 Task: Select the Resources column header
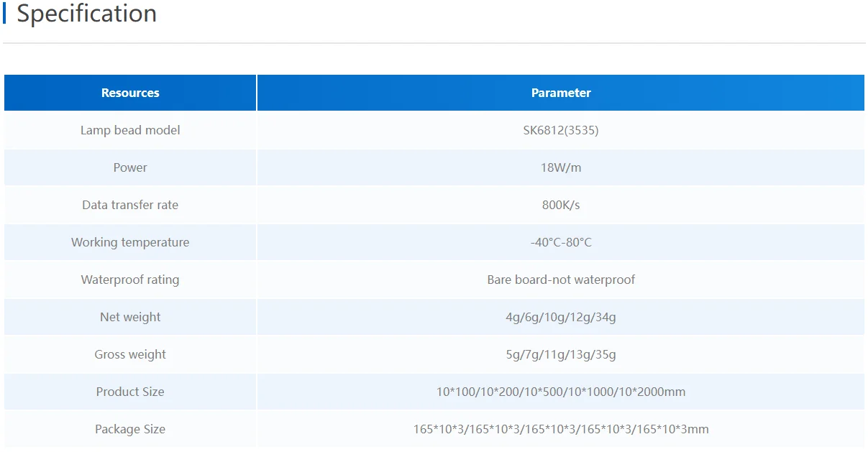130,93
